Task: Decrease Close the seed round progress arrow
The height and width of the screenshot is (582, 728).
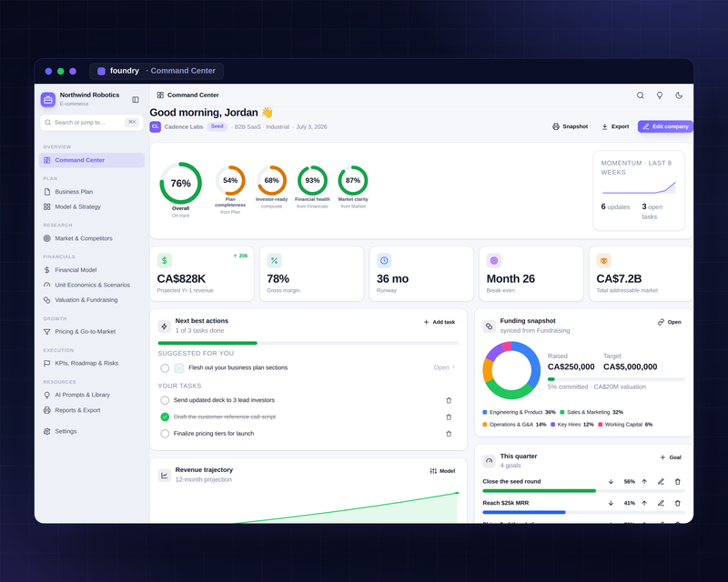Action: click(611, 482)
